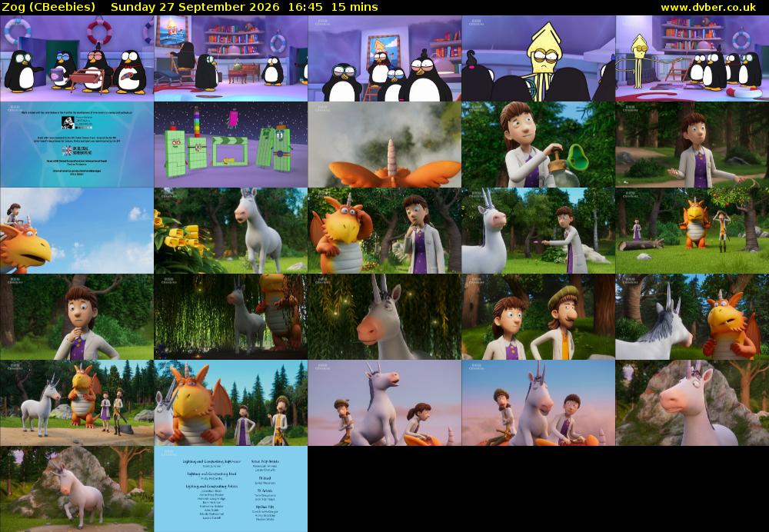The image size is (769, 532).
Task: Click the Sunday 27 September 2026 date text
Action: tap(195, 7)
